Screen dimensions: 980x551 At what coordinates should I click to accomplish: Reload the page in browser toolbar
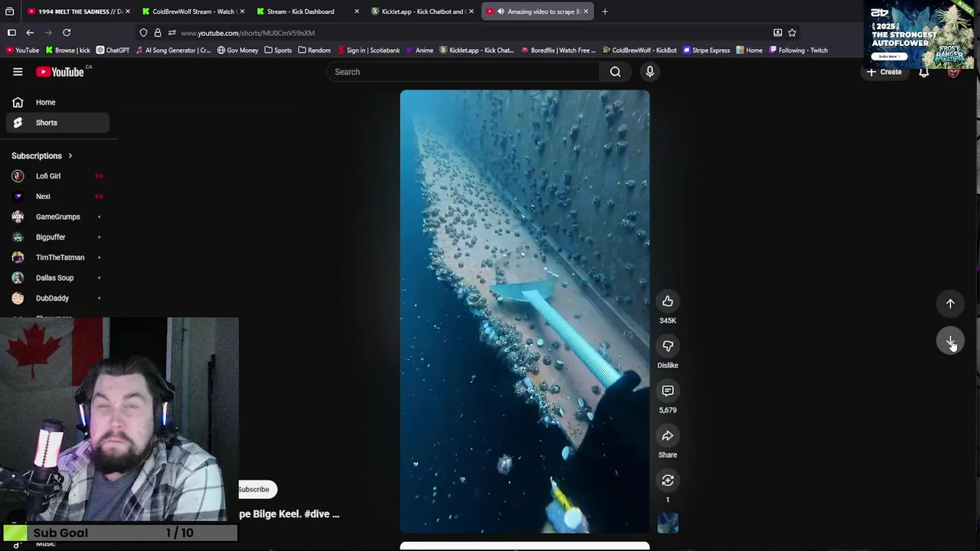point(67,33)
